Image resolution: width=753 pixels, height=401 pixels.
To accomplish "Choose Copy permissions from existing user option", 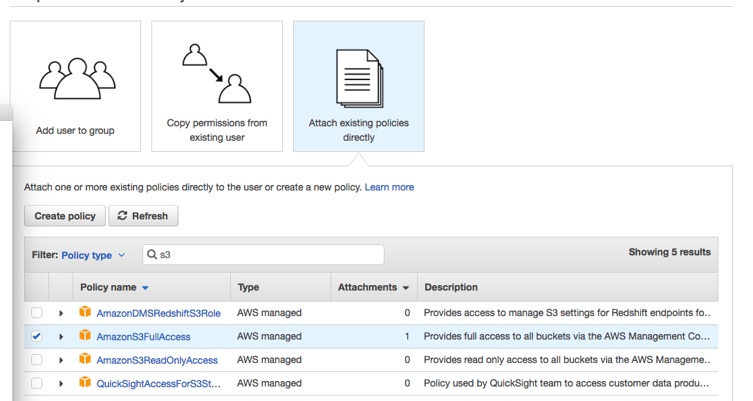I will 217,86.
